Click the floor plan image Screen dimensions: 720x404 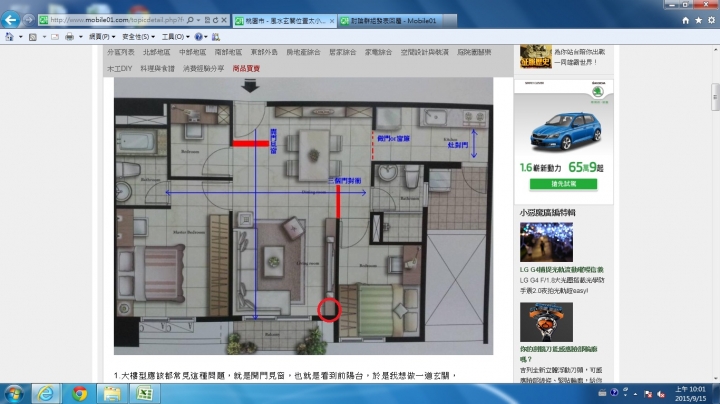click(303, 216)
